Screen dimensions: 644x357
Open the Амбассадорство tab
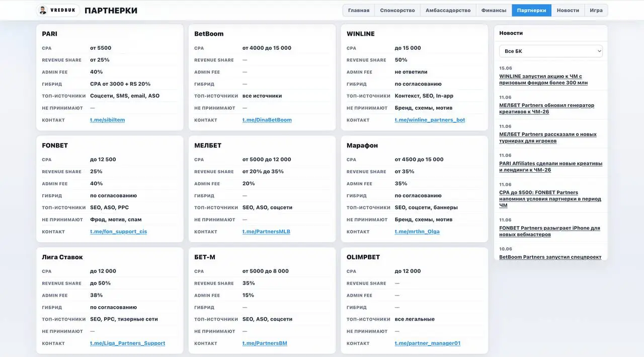(x=448, y=10)
